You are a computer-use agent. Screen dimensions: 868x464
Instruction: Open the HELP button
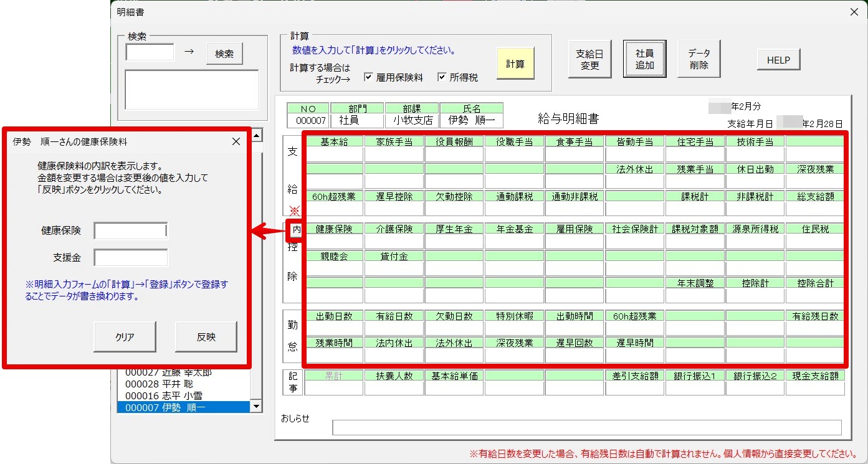click(778, 60)
